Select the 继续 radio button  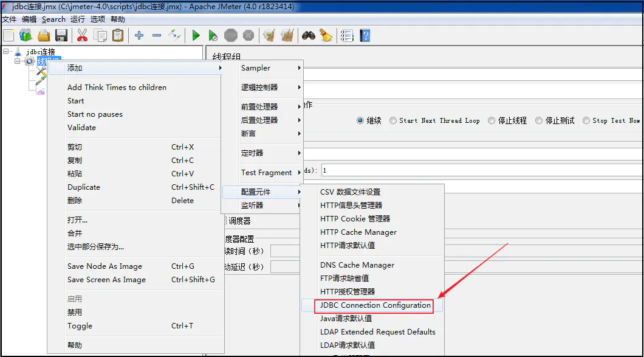click(361, 120)
